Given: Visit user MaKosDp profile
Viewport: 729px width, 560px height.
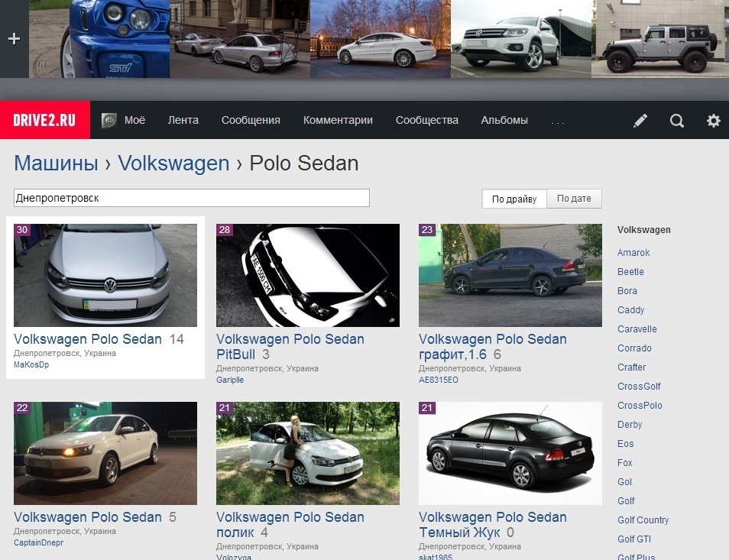Looking at the screenshot, I should pos(31,365).
